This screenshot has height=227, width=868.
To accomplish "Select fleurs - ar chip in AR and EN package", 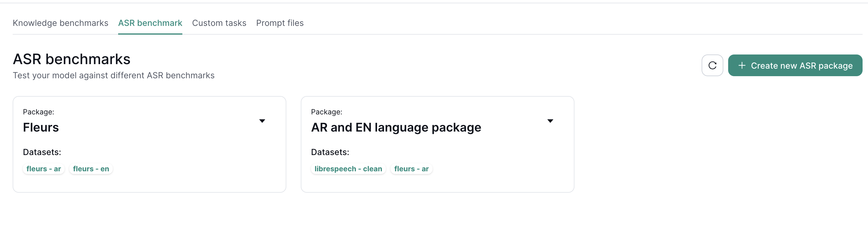I will point(411,169).
